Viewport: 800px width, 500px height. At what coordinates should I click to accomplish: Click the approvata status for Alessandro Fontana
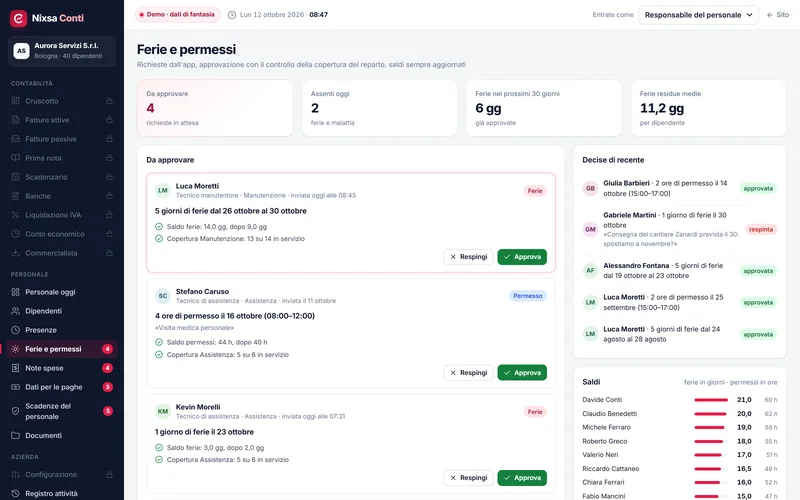pos(758,271)
